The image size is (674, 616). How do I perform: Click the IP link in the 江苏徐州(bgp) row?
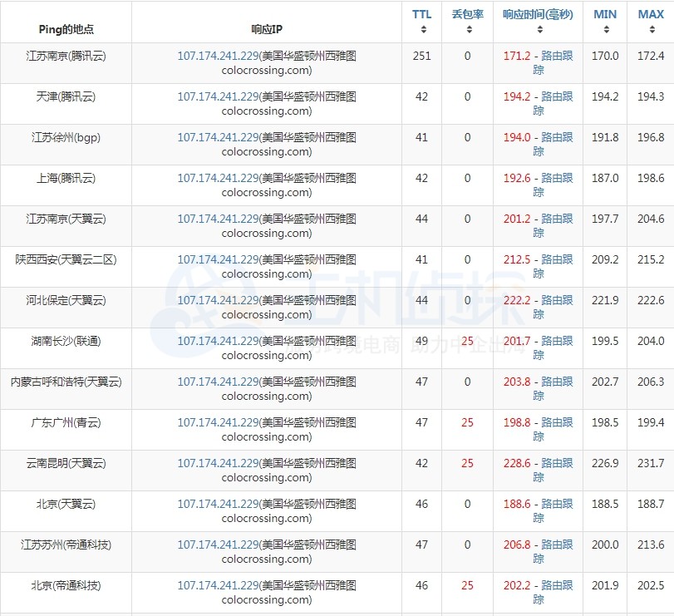[x=218, y=137]
